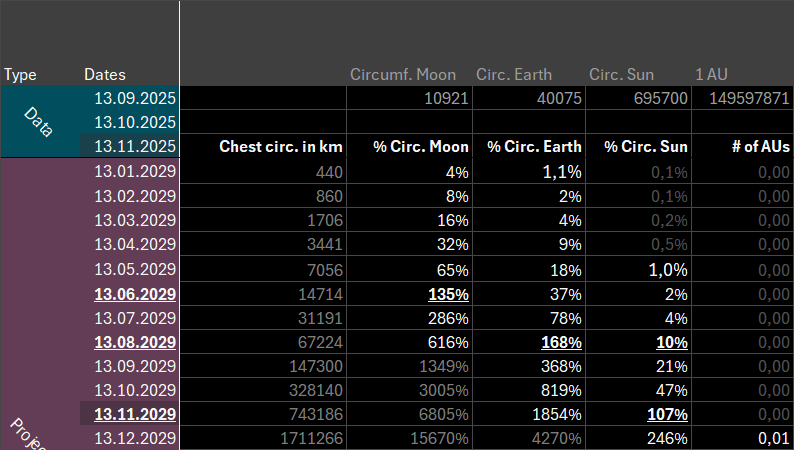This screenshot has height=450, width=794.
Task: Select the chest circumference value 1711266
Action: (306, 438)
